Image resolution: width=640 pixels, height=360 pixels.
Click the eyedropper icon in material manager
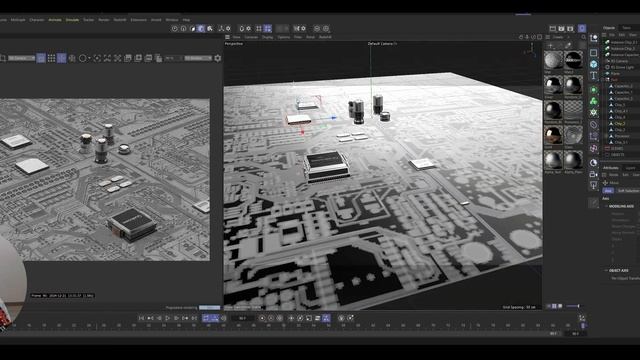tap(568, 46)
